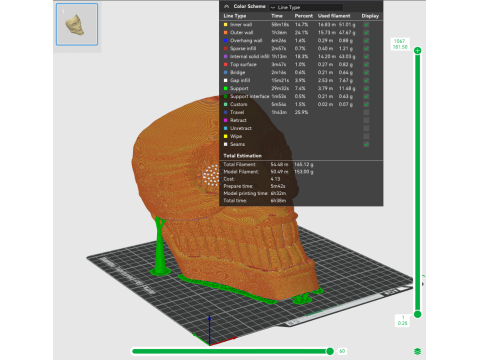Click the Display column header

370,16
